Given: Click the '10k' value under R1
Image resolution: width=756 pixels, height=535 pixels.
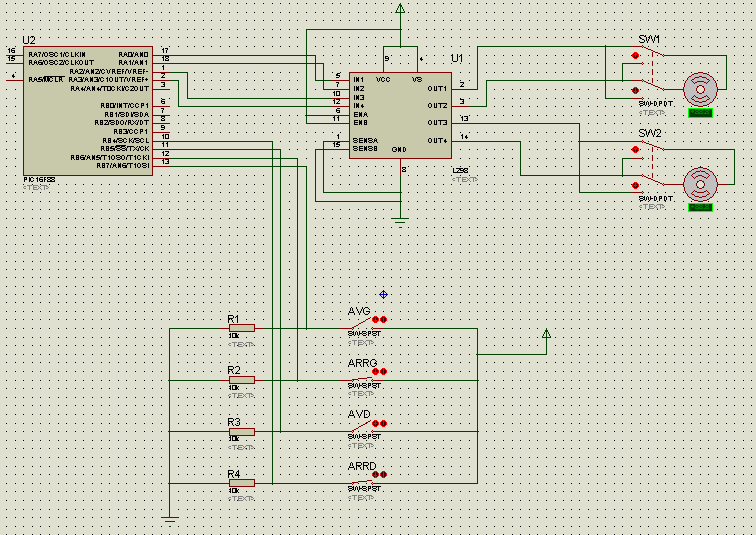Looking at the screenshot, I should pyautogui.click(x=234, y=335).
